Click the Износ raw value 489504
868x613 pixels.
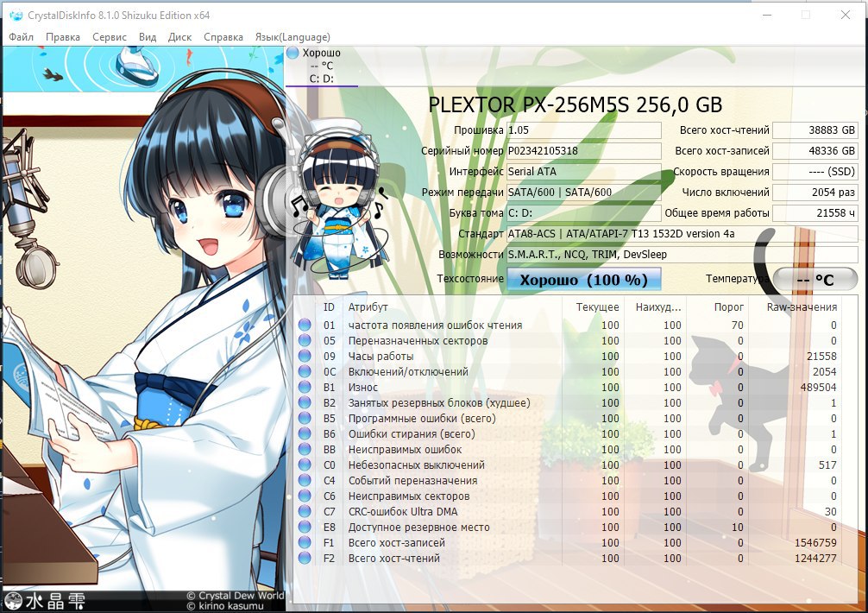[818, 387]
